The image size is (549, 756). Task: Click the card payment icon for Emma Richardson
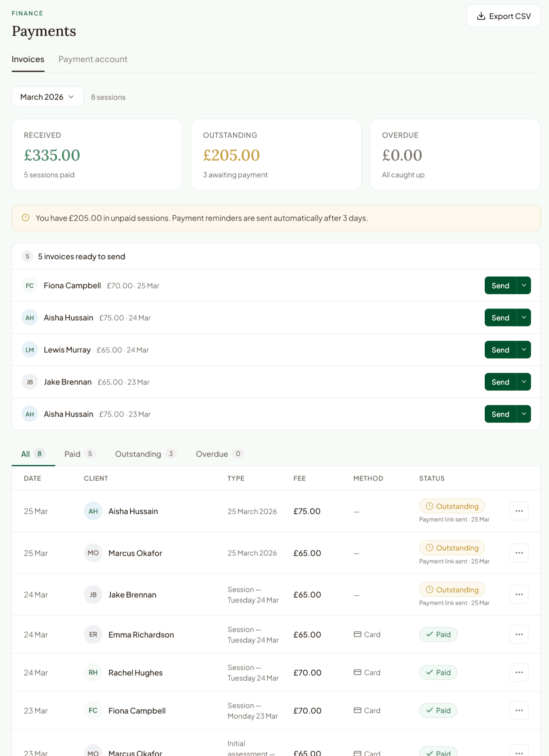(358, 634)
